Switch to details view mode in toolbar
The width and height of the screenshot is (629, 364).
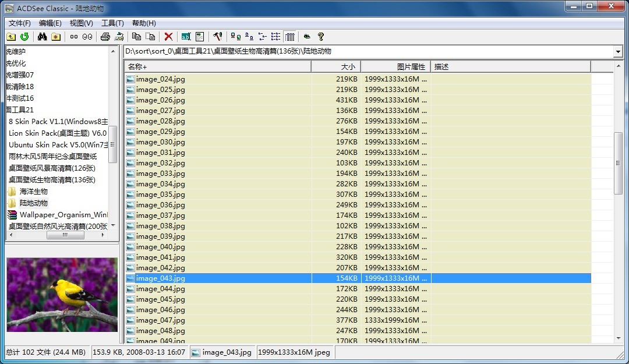[289, 37]
